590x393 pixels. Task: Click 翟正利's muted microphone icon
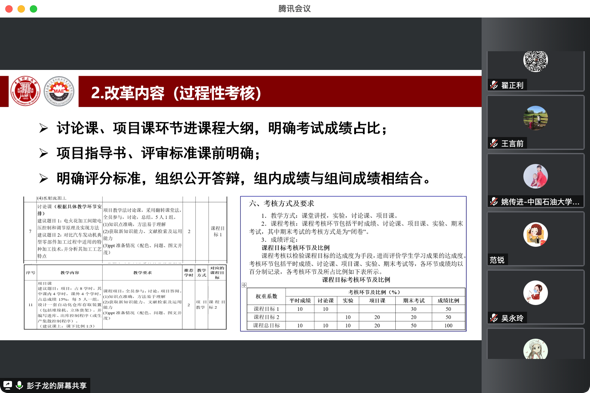click(494, 85)
